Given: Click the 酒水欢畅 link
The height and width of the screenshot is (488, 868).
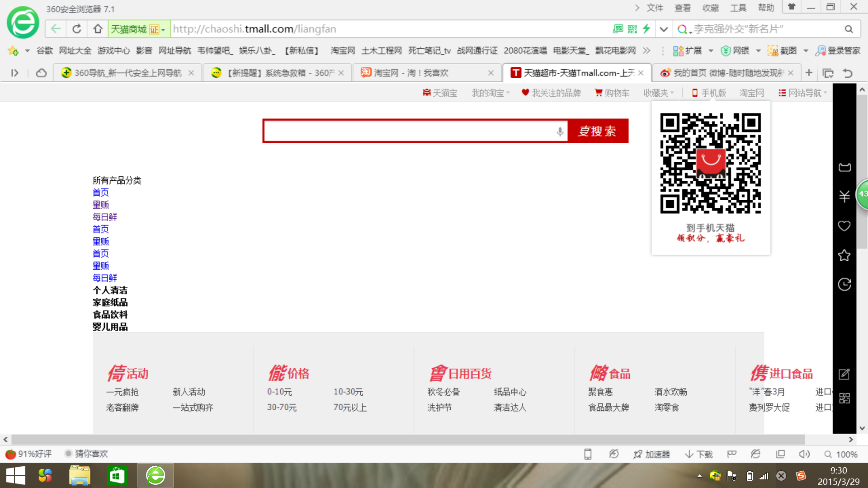Looking at the screenshot, I should tap(671, 392).
